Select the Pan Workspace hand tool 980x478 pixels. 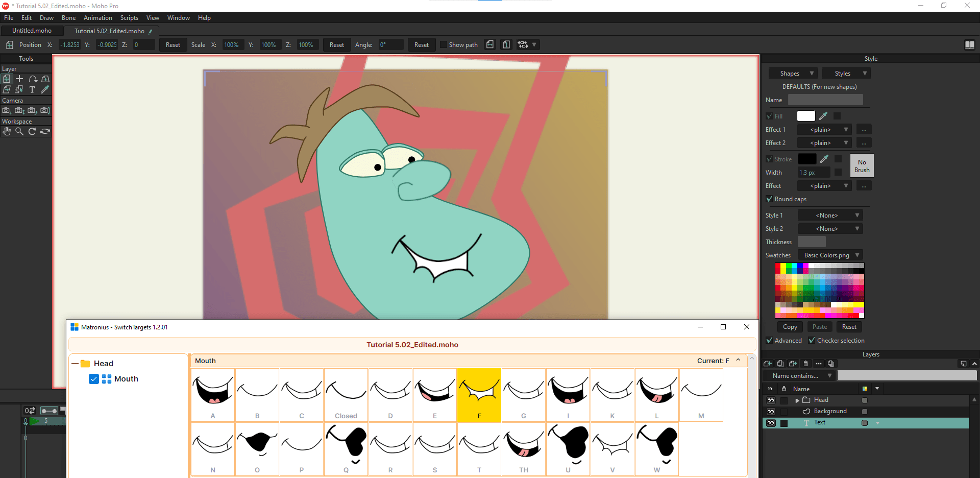click(x=7, y=131)
